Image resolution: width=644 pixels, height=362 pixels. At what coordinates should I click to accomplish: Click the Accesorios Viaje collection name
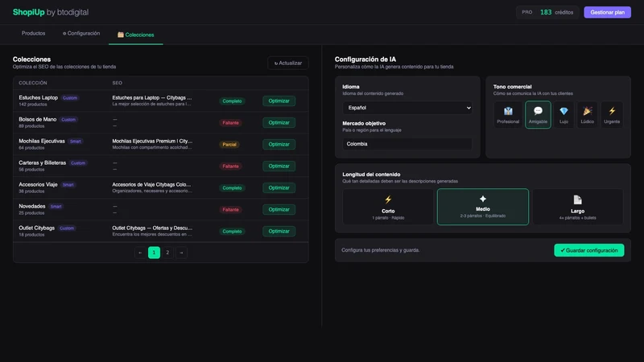coord(38,185)
